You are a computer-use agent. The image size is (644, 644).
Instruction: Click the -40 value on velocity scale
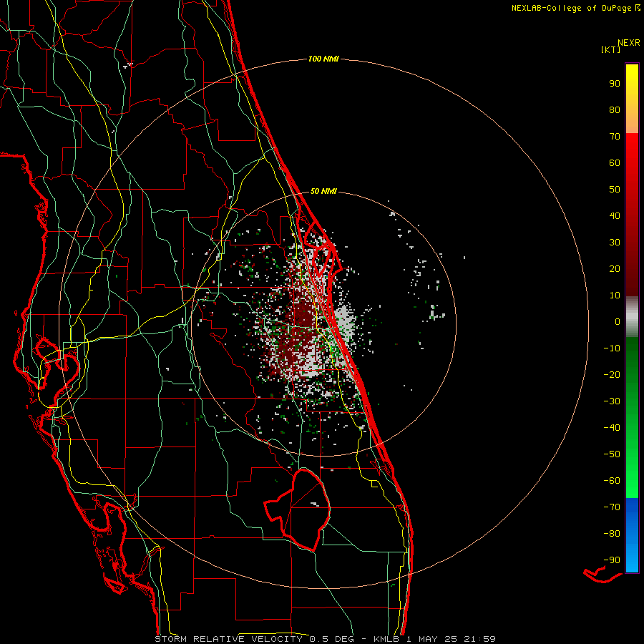612,428
